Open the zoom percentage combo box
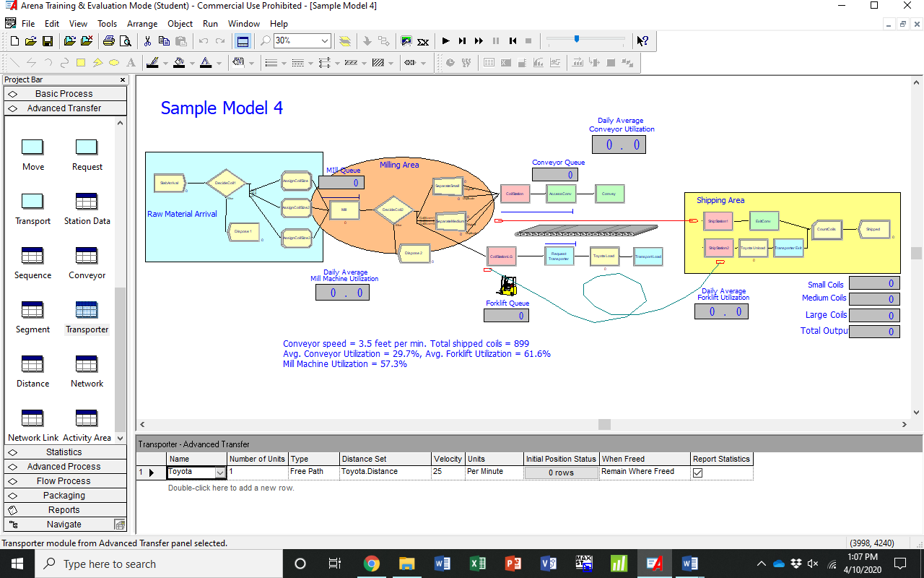 pos(324,41)
